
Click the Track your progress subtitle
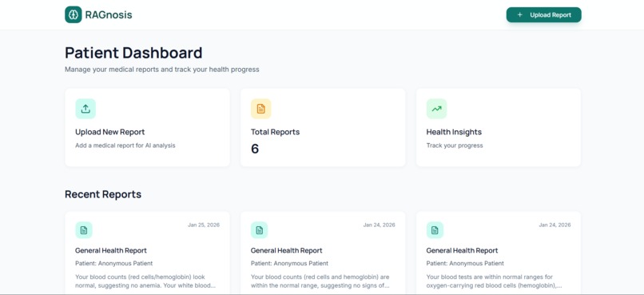(455, 146)
